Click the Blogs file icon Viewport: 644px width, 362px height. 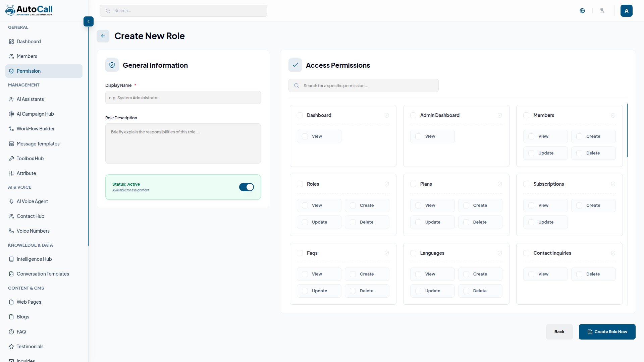click(11, 317)
